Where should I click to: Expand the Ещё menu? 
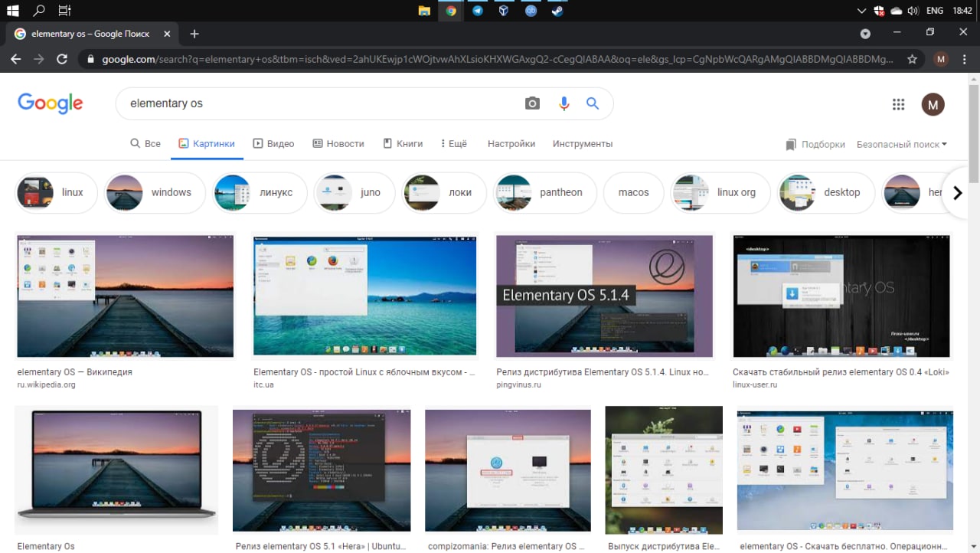point(453,143)
